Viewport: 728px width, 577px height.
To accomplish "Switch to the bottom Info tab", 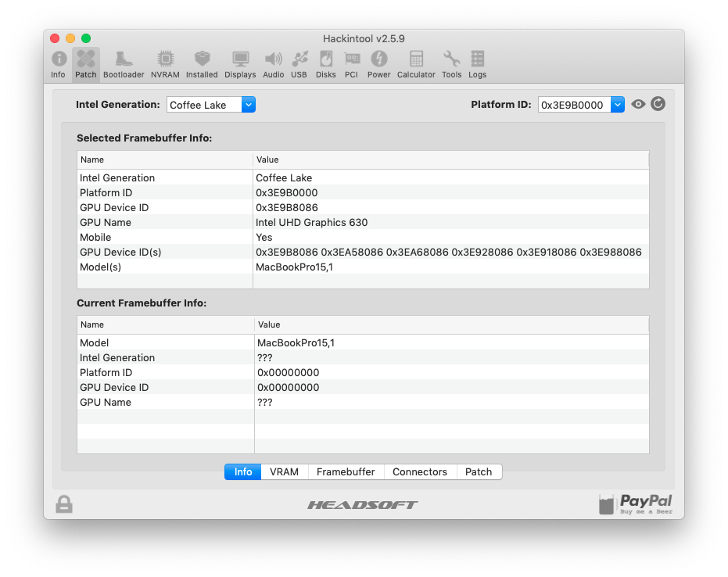I will (x=243, y=471).
